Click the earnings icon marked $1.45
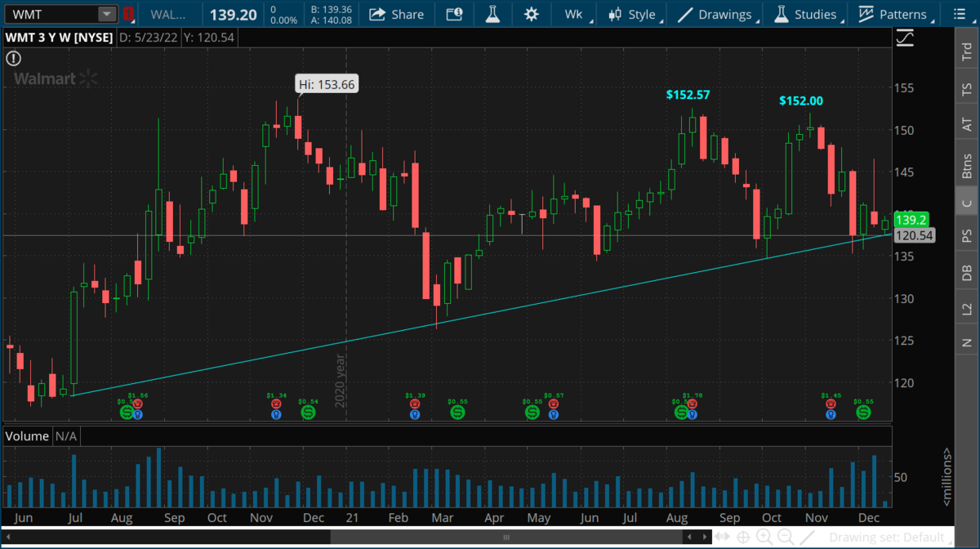The width and height of the screenshot is (980, 549). 831,403
